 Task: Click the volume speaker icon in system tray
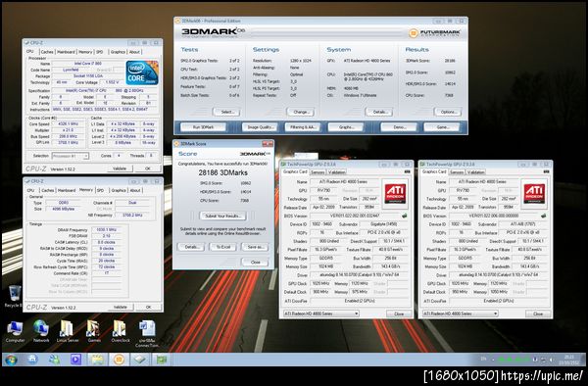[551, 360]
